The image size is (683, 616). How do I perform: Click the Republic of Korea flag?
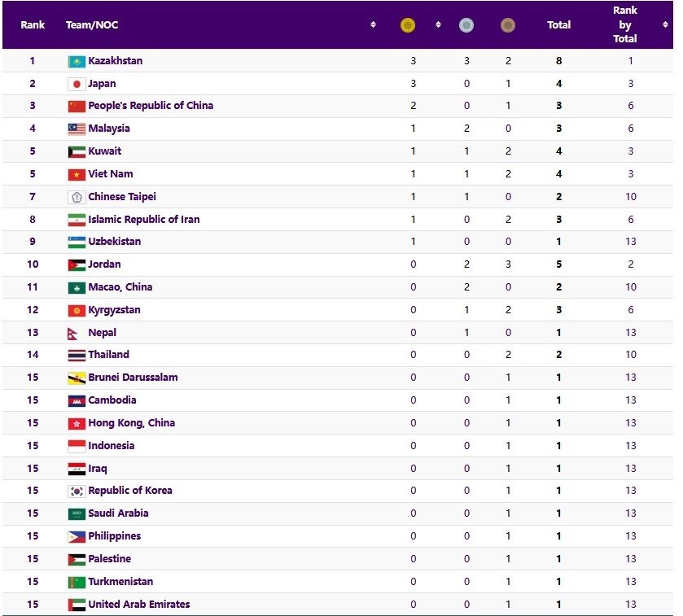coord(77,491)
